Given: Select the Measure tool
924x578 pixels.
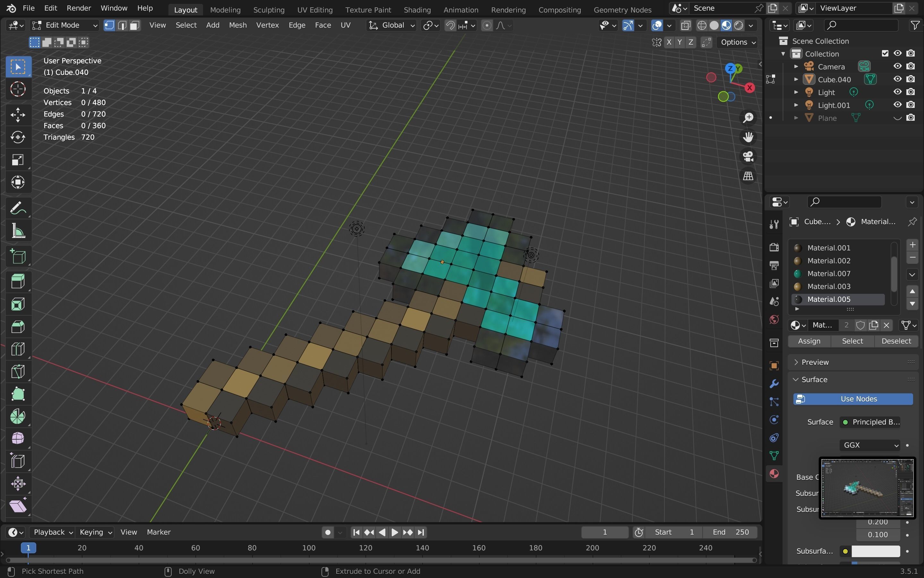Looking at the screenshot, I should [18, 231].
